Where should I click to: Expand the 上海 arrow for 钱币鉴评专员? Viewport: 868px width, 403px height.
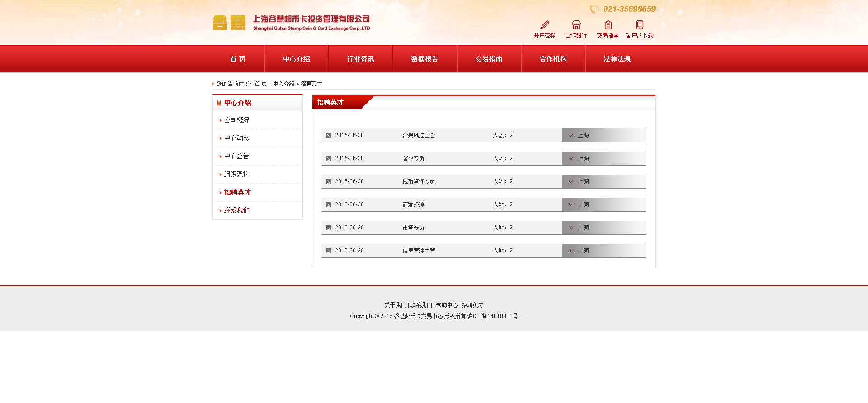click(571, 182)
